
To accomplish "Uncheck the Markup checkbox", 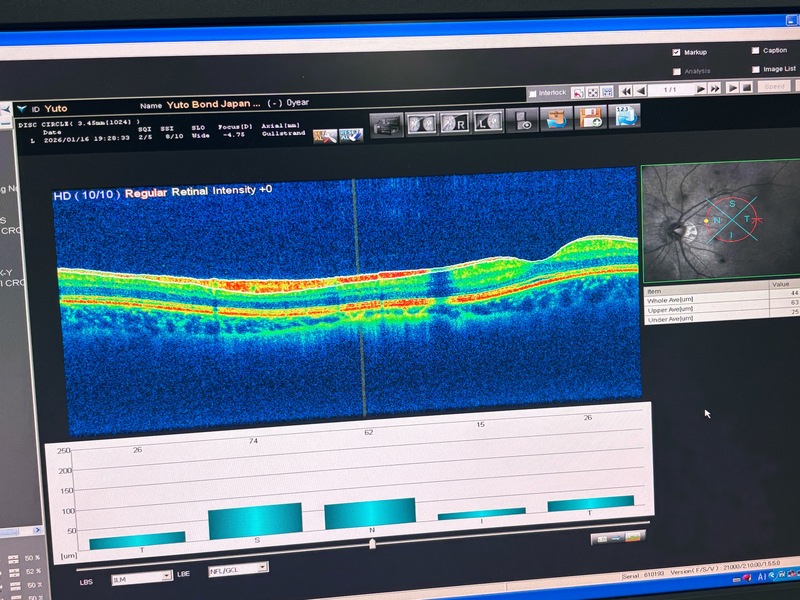I will (x=677, y=51).
